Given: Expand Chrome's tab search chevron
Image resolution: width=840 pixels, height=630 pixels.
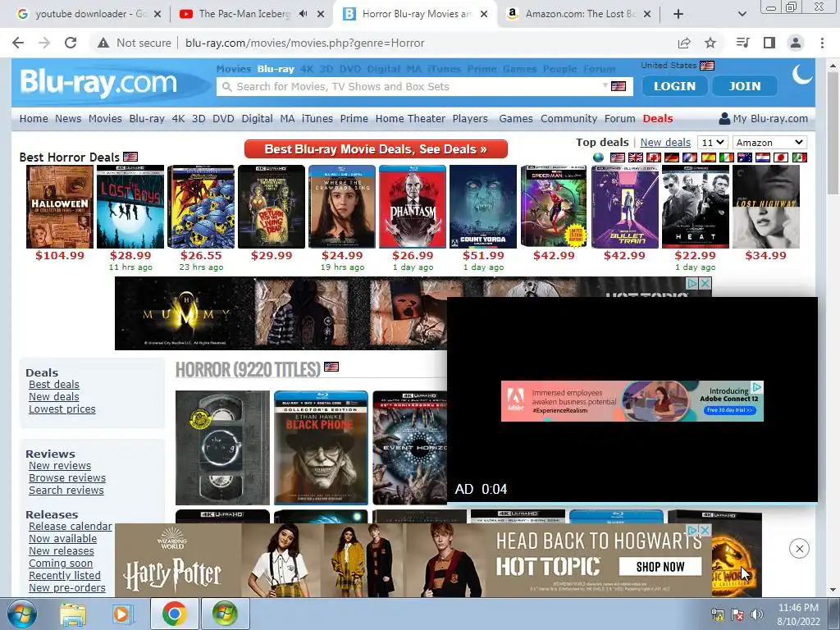Looking at the screenshot, I should pyautogui.click(x=742, y=14).
